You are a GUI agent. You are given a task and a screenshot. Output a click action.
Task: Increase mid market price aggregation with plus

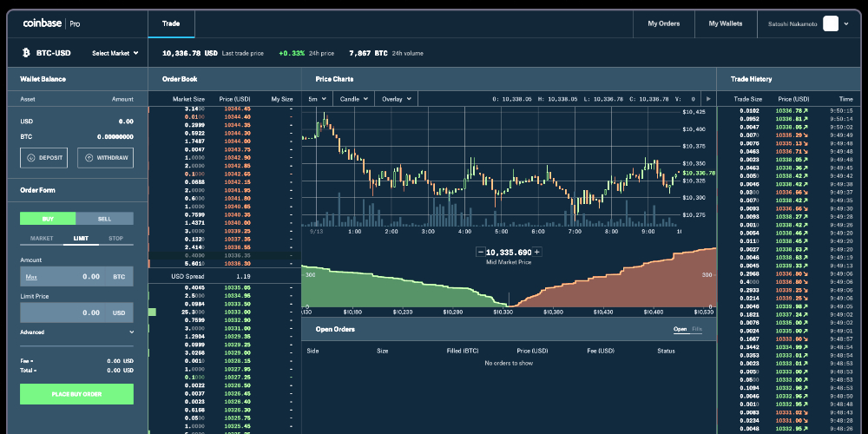click(536, 252)
